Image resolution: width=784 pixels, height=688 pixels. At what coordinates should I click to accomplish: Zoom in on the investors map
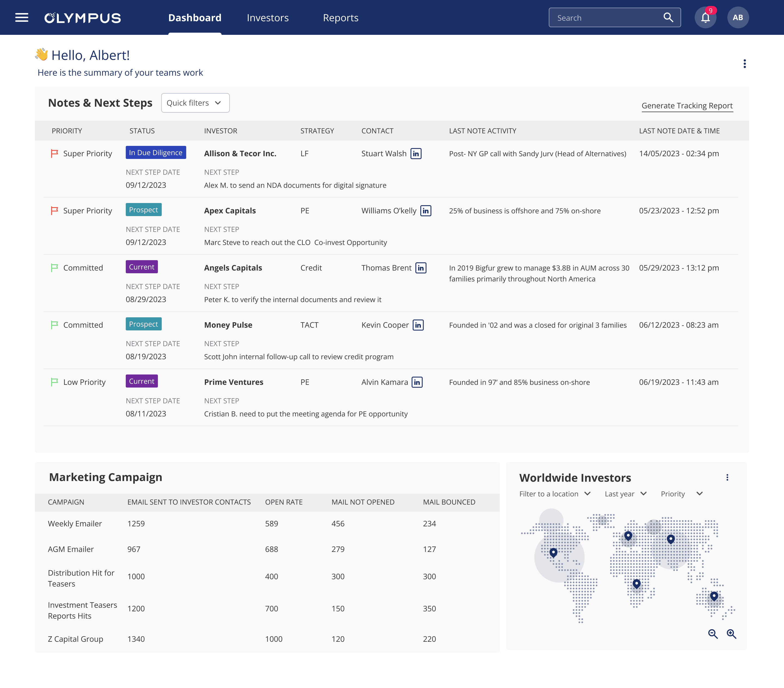pyautogui.click(x=731, y=634)
